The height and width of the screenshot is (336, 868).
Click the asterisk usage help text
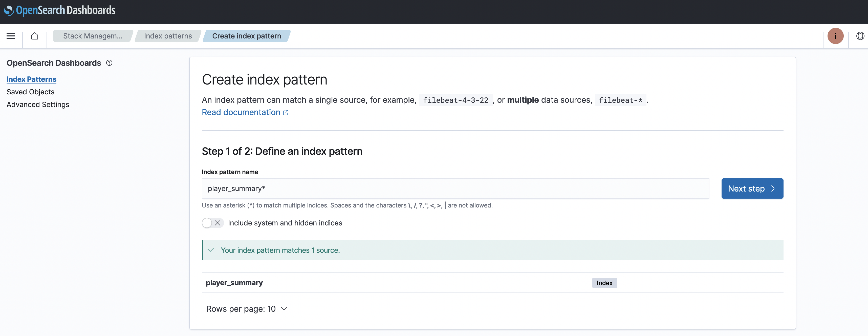(347, 205)
